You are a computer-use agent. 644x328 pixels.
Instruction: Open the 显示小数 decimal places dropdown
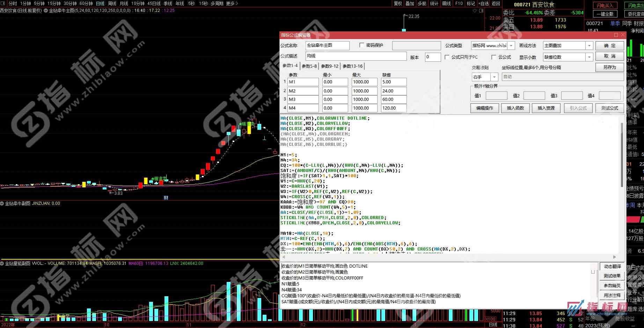coord(588,57)
